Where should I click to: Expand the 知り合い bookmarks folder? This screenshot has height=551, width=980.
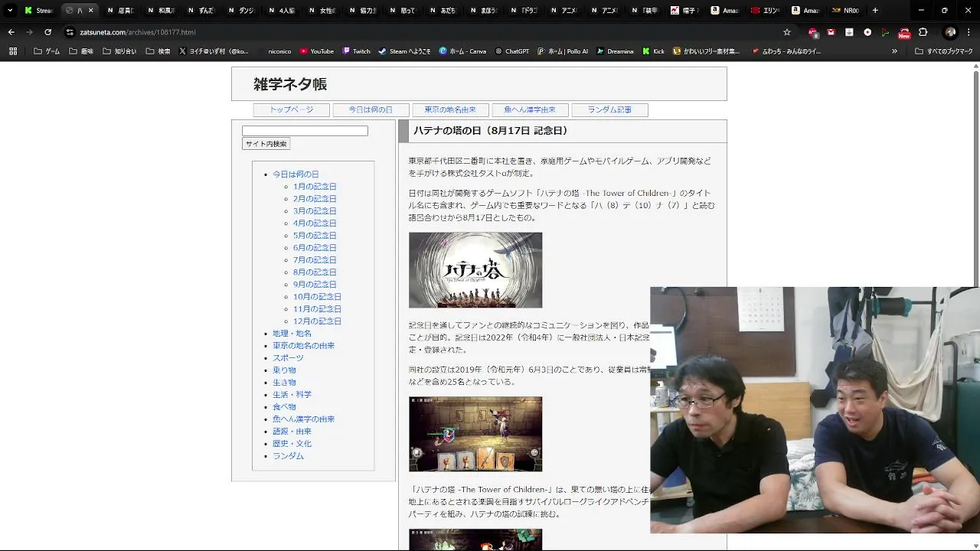[x=119, y=51]
